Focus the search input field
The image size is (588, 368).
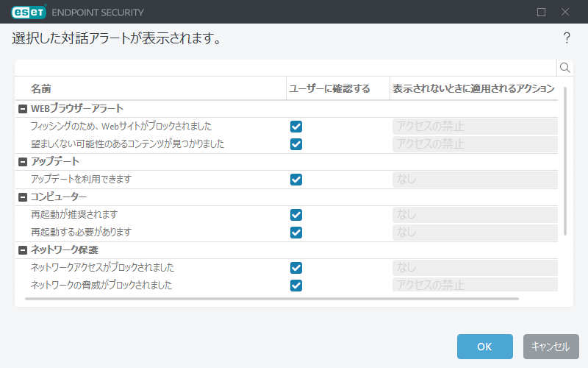(286, 68)
